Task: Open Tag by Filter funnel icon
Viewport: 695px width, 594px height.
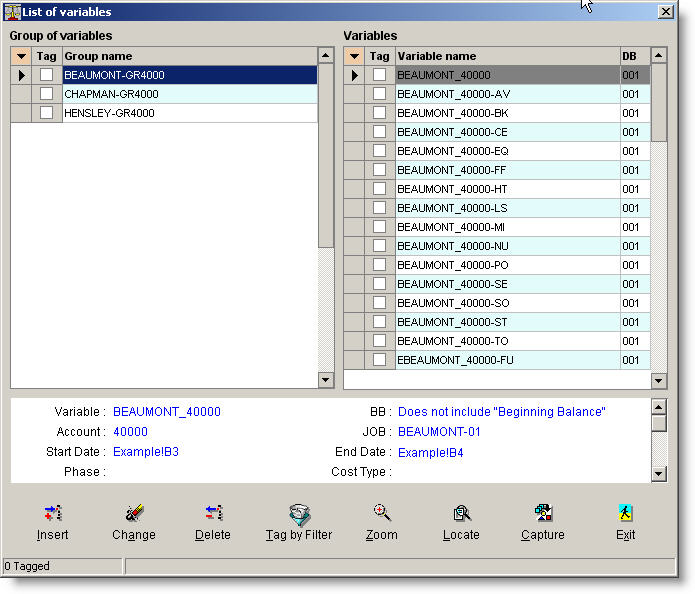Action: click(x=300, y=514)
